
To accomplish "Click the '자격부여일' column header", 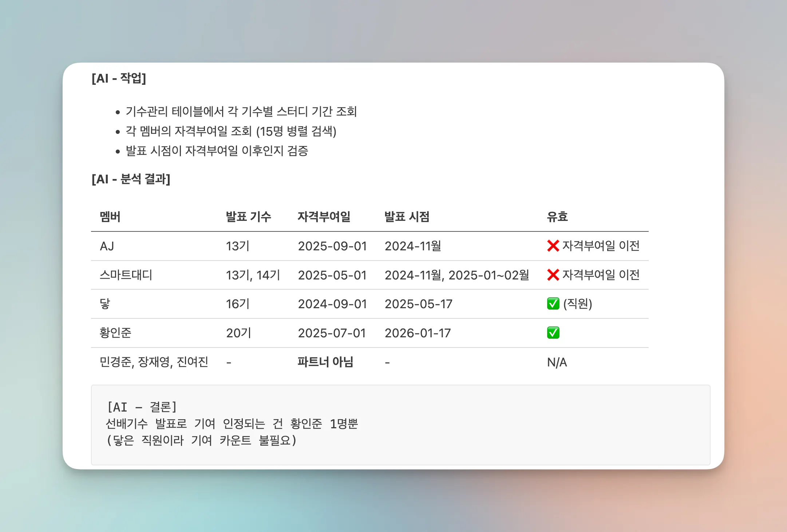I will click(324, 217).
